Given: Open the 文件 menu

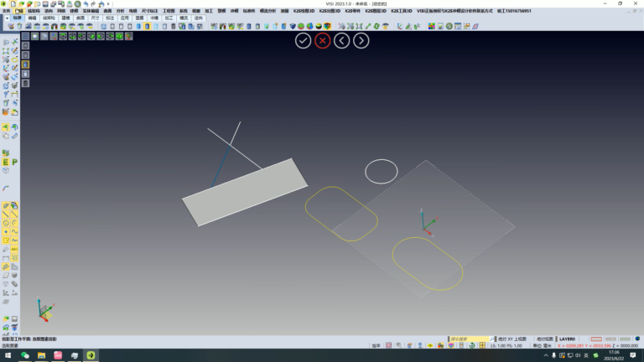Looking at the screenshot, I should point(6,11).
